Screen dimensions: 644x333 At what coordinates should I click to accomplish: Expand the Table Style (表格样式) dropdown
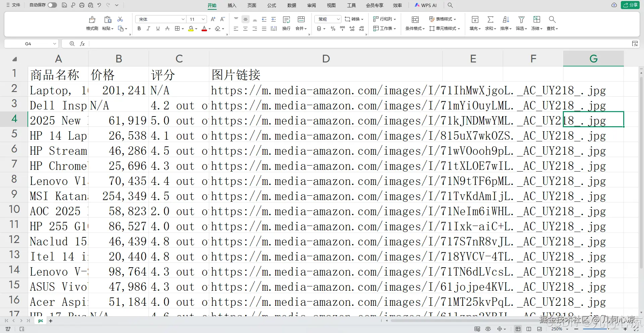coord(442,19)
